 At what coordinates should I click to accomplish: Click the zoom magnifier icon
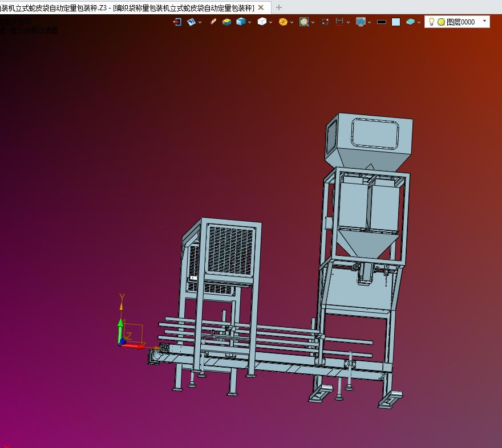[x=304, y=22]
